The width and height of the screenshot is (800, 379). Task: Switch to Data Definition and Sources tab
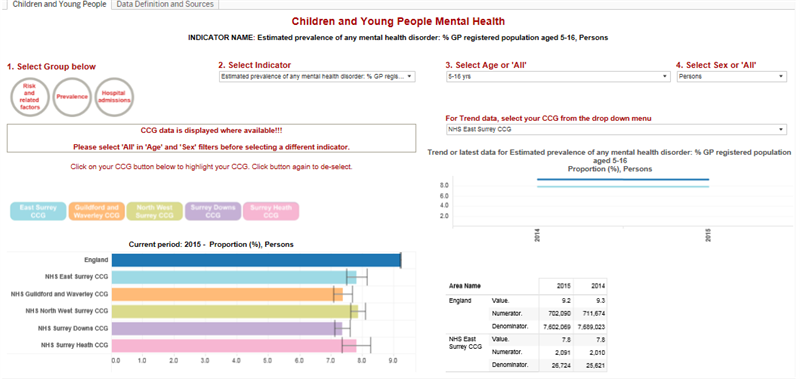165,4
